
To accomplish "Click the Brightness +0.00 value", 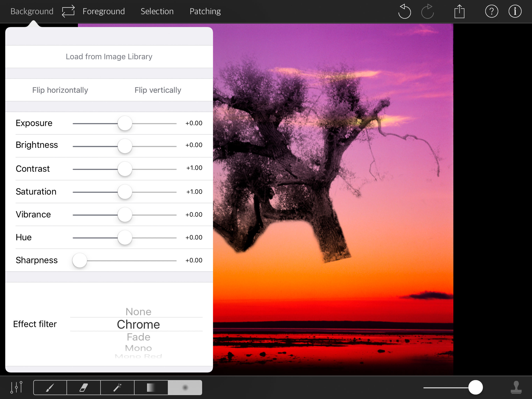I will [x=194, y=145].
